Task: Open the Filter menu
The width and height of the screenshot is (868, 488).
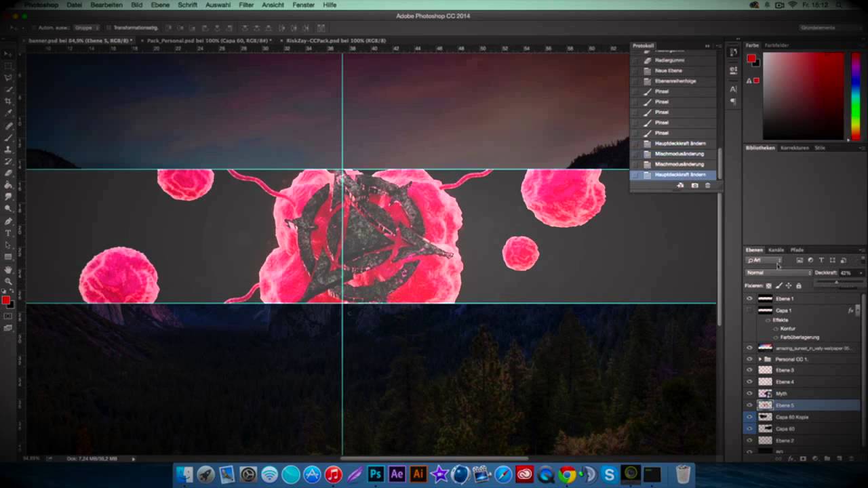Action: pyautogui.click(x=246, y=5)
